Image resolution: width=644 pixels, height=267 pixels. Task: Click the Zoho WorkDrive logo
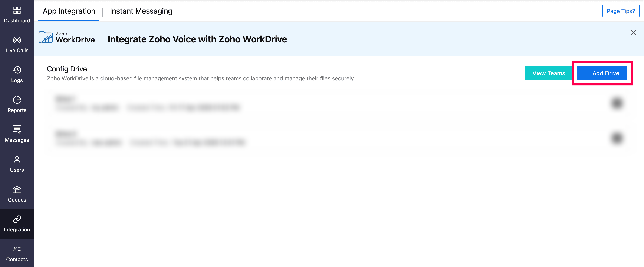pos(67,38)
